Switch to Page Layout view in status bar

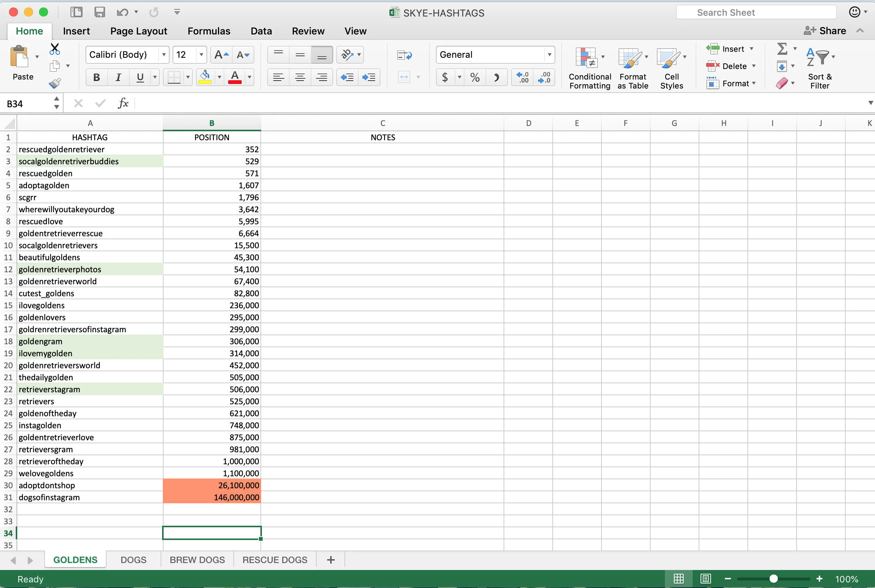(706, 579)
